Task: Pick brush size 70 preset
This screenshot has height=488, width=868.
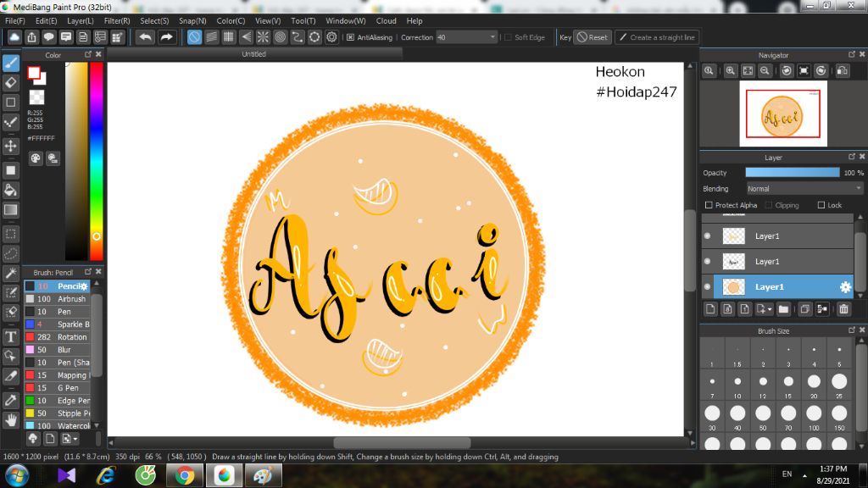Action: point(788,413)
